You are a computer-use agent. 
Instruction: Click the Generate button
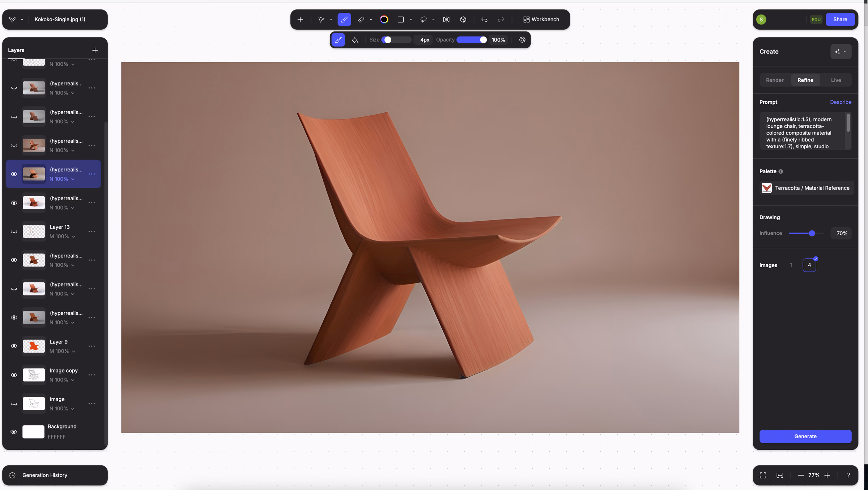(x=805, y=436)
